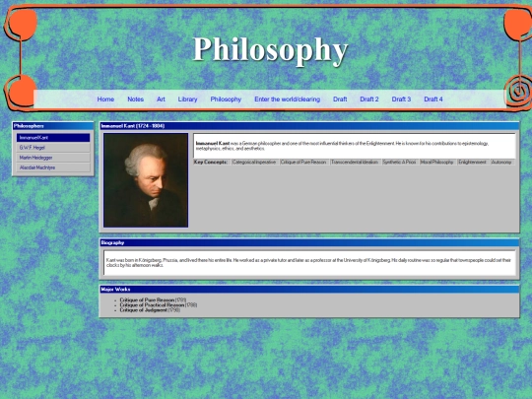Click the Immanuel Kant (1724 - 1804) title bar
This screenshot has width=532, height=399.
click(309, 126)
